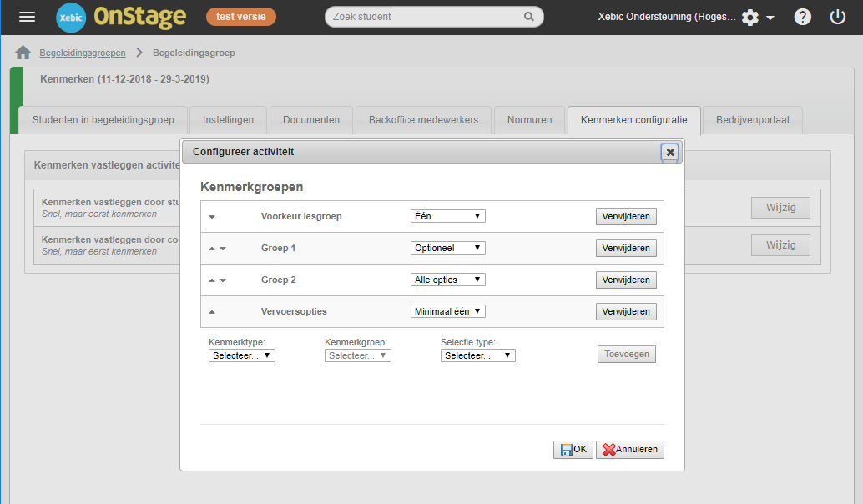The height and width of the screenshot is (504, 863).
Task: Move Groep 2 down with arrow
Action: point(223,280)
